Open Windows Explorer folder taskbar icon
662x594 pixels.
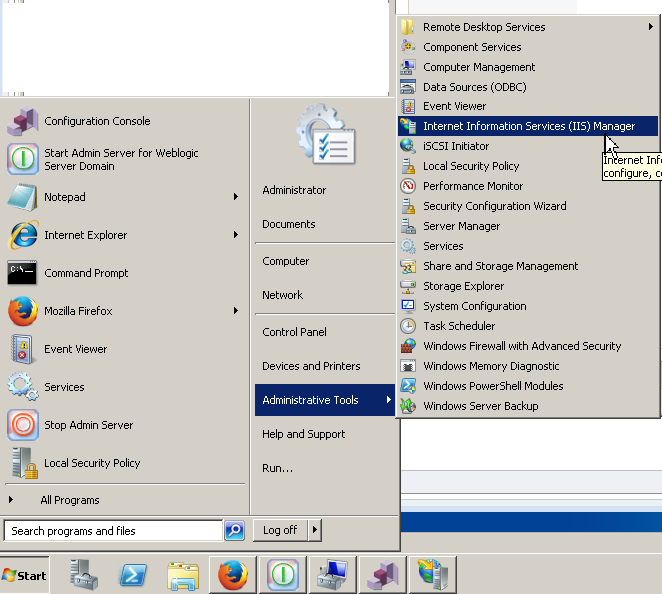coord(183,575)
